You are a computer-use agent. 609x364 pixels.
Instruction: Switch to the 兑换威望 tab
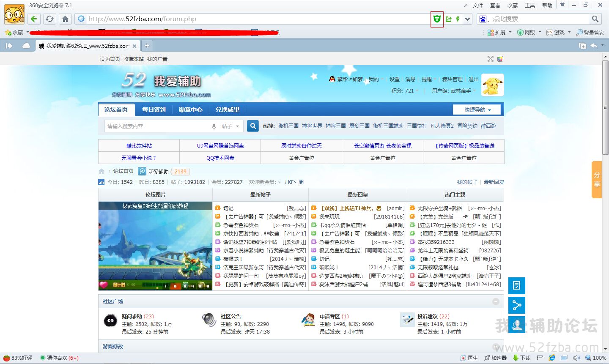228,109
